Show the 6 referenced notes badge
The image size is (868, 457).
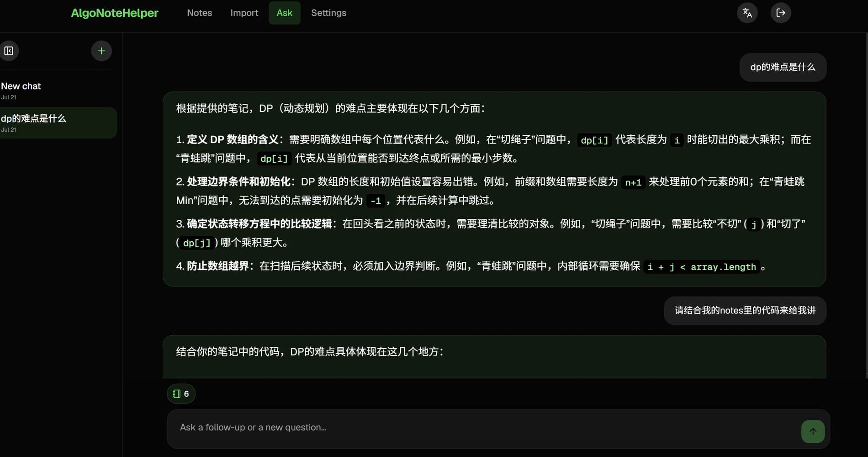(x=181, y=393)
